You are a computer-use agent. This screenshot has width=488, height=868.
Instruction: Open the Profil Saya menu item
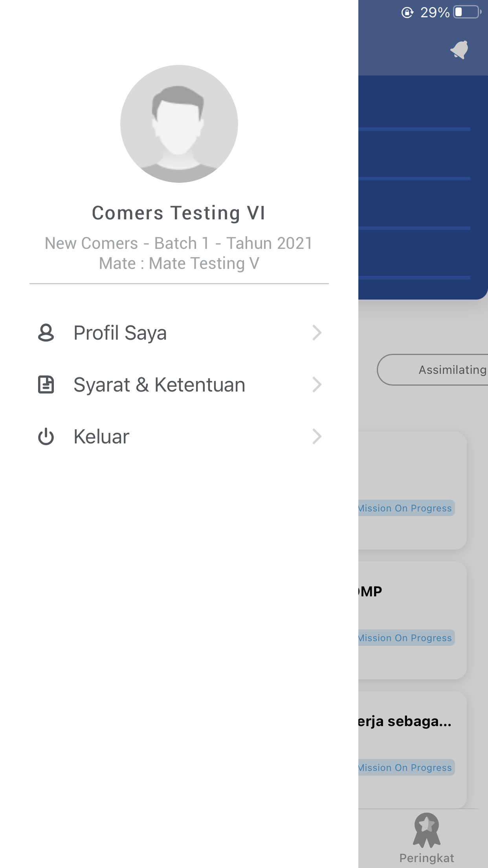click(x=179, y=333)
